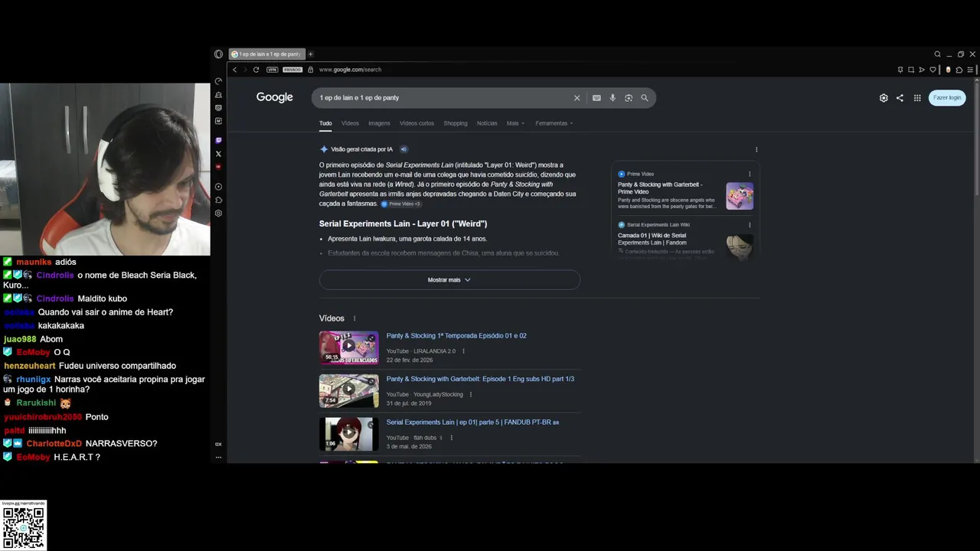Open Twitch panel in the sidebar

[x=218, y=141]
